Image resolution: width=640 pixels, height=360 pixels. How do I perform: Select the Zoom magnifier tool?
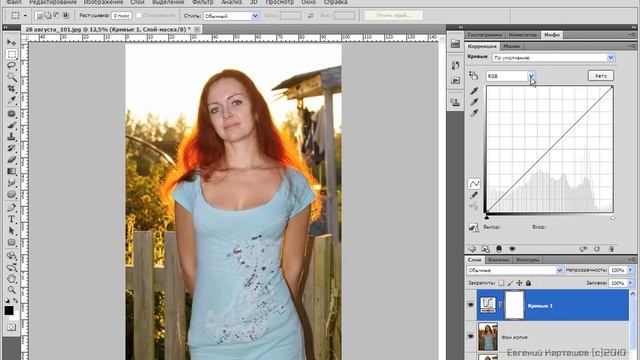[x=11, y=290]
